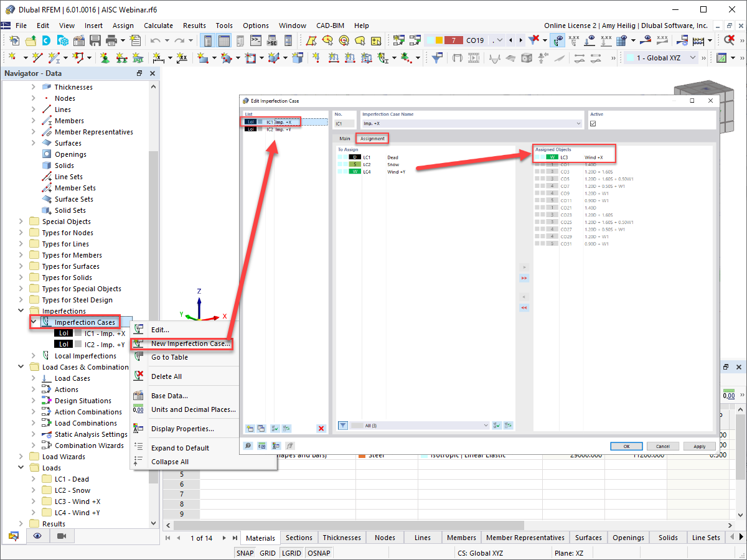Select the new nodal support icon
The width and height of the screenshot is (747, 560).
[104, 57]
